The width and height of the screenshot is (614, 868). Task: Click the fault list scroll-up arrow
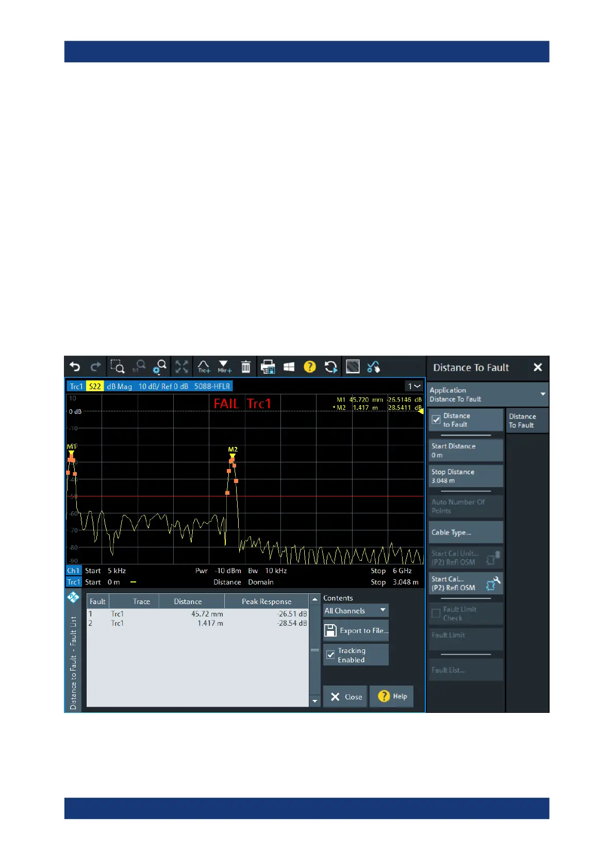point(314,599)
